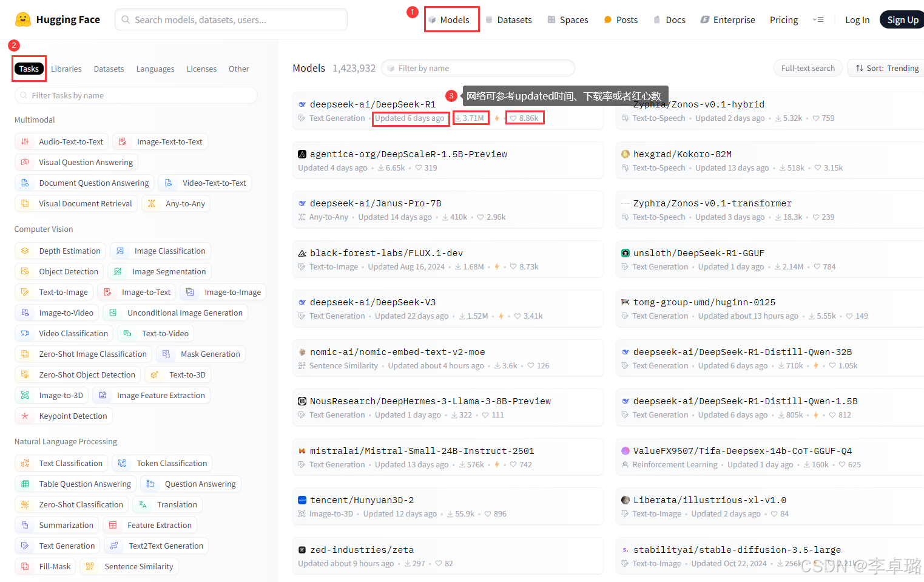Select the Image-to-Image task icon

[x=190, y=292]
